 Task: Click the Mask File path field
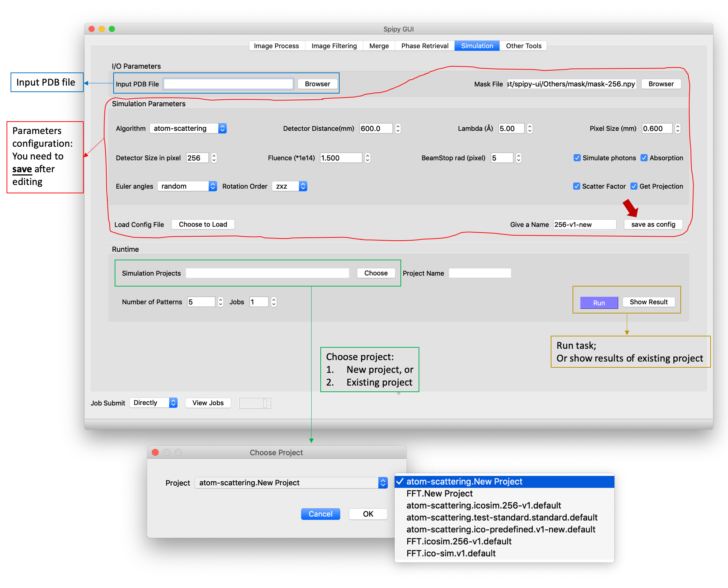571,84
